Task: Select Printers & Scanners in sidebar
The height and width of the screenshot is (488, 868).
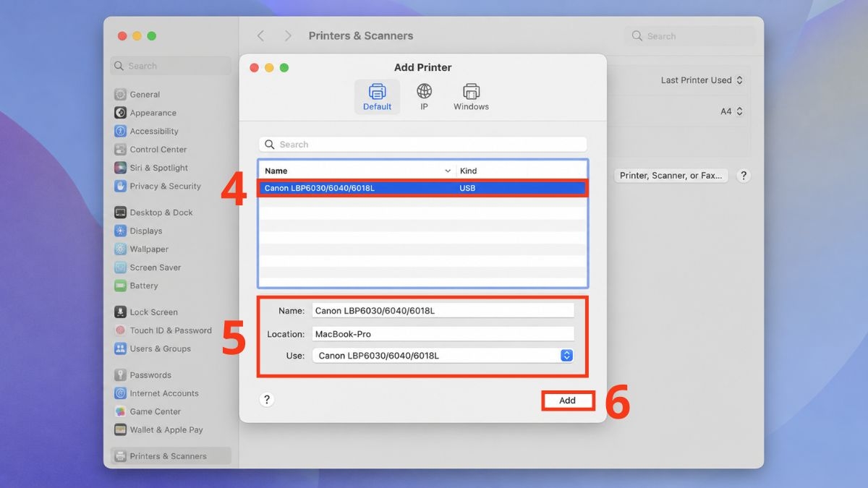Action: point(170,456)
